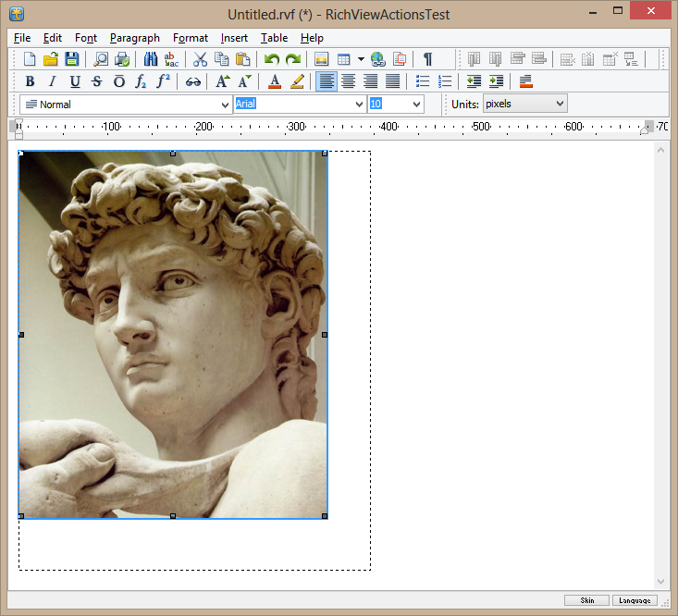Open the Find (binoculars) tool

click(x=151, y=59)
